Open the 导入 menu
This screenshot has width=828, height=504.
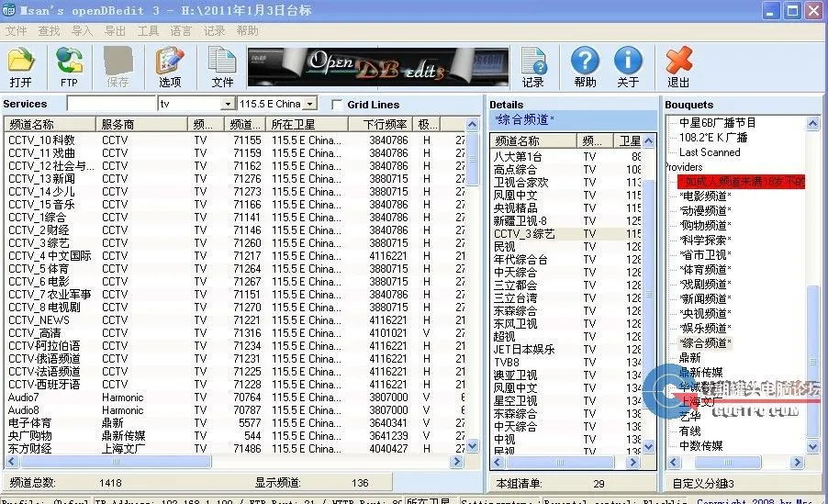82,31
